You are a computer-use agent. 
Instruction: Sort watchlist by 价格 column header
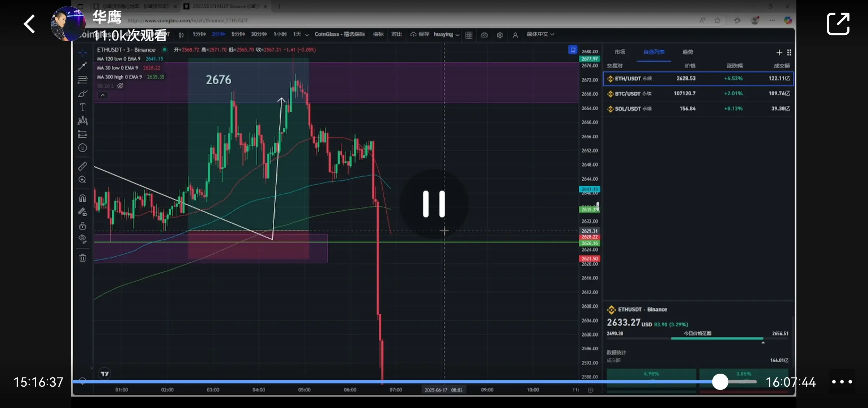click(x=690, y=66)
